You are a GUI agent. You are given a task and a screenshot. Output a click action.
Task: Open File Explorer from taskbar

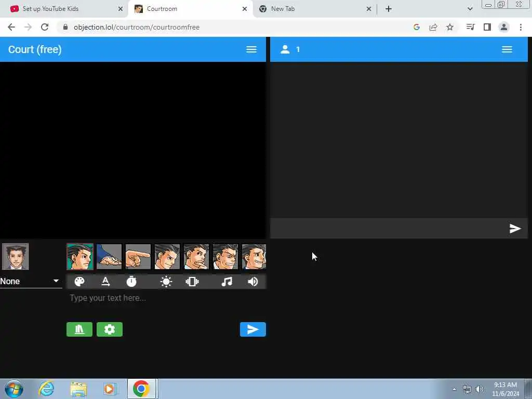click(x=79, y=389)
